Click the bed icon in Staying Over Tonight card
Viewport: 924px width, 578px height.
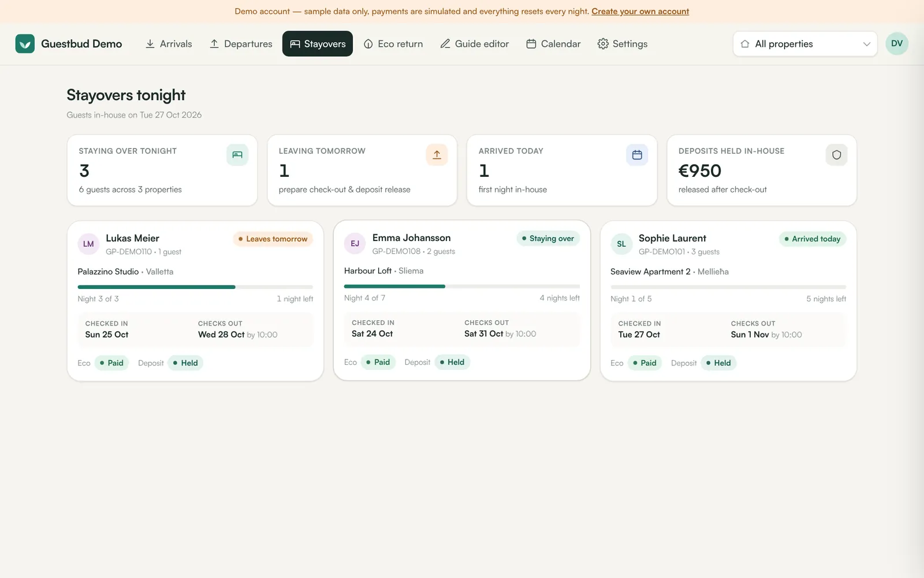[237, 155]
